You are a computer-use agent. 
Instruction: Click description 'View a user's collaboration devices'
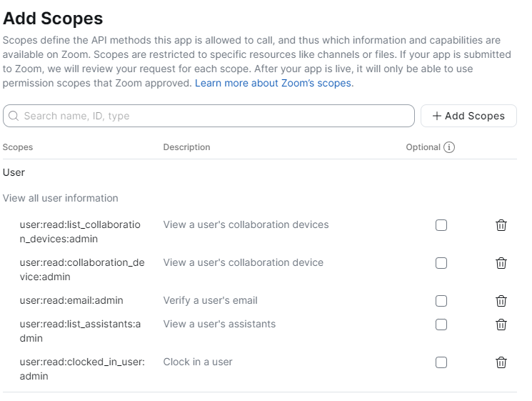[246, 224]
